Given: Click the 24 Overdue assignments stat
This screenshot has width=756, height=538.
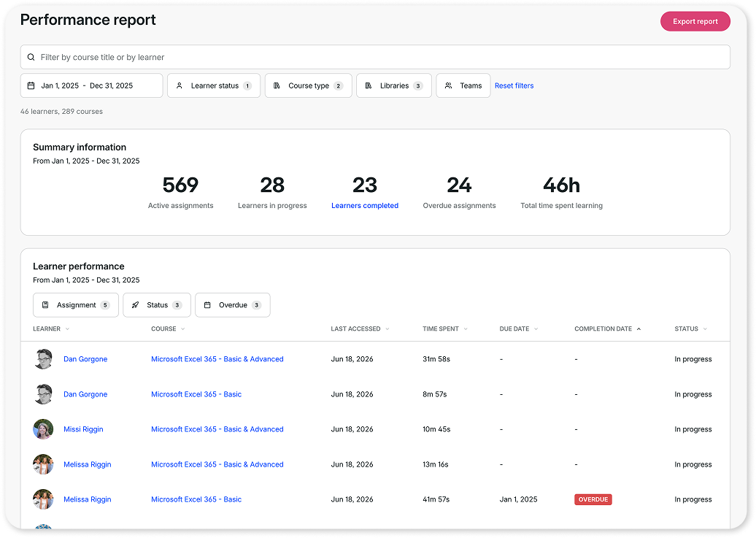Looking at the screenshot, I should tap(459, 192).
